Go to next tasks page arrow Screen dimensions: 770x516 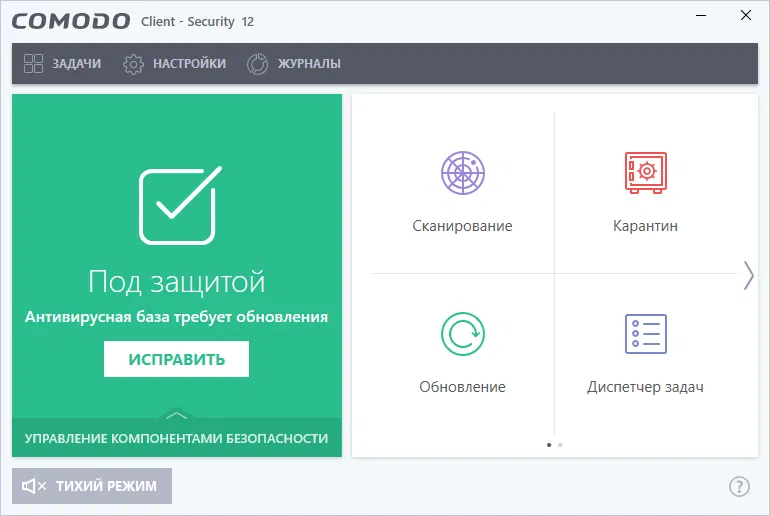(x=748, y=275)
